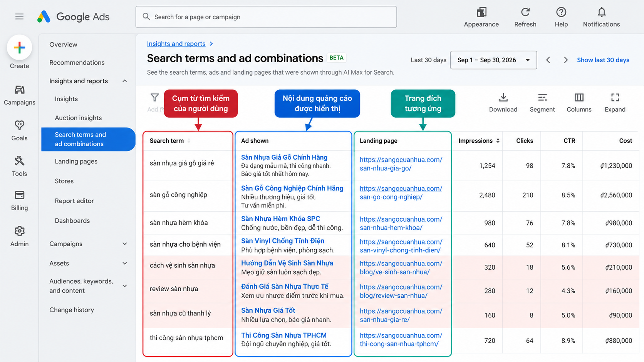This screenshot has height=362, width=644.
Task: Sort by the Impressions column header
Action: 479,141
